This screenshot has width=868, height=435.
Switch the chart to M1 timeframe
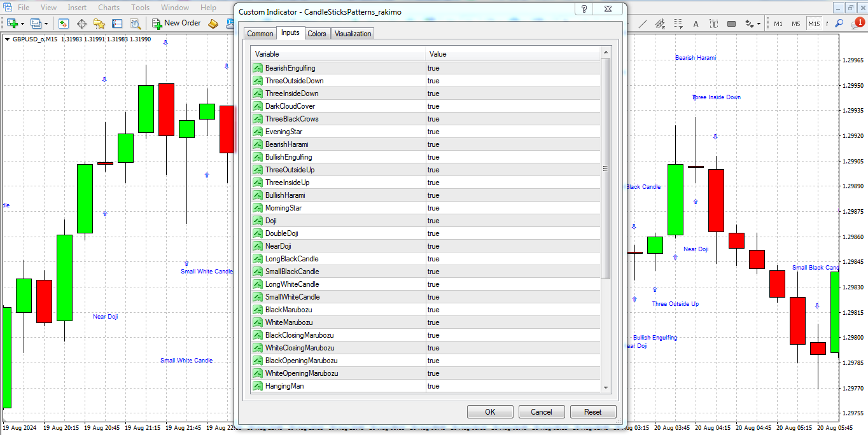click(x=778, y=24)
